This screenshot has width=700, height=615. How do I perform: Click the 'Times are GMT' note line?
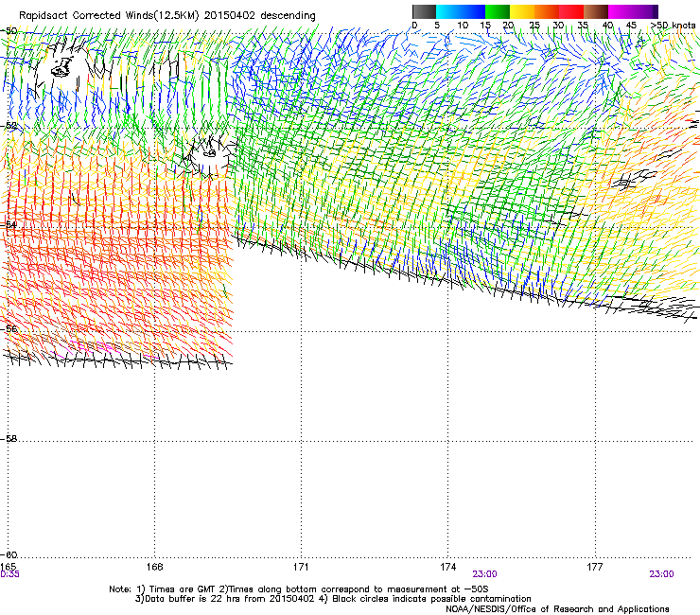299,589
